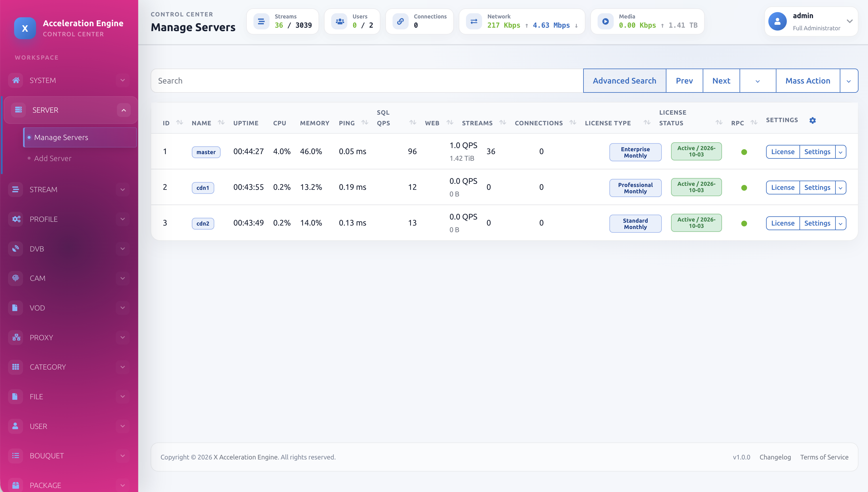Click the SYSTEM home icon in sidebar
Image resolution: width=868 pixels, height=492 pixels.
pyautogui.click(x=16, y=80)
